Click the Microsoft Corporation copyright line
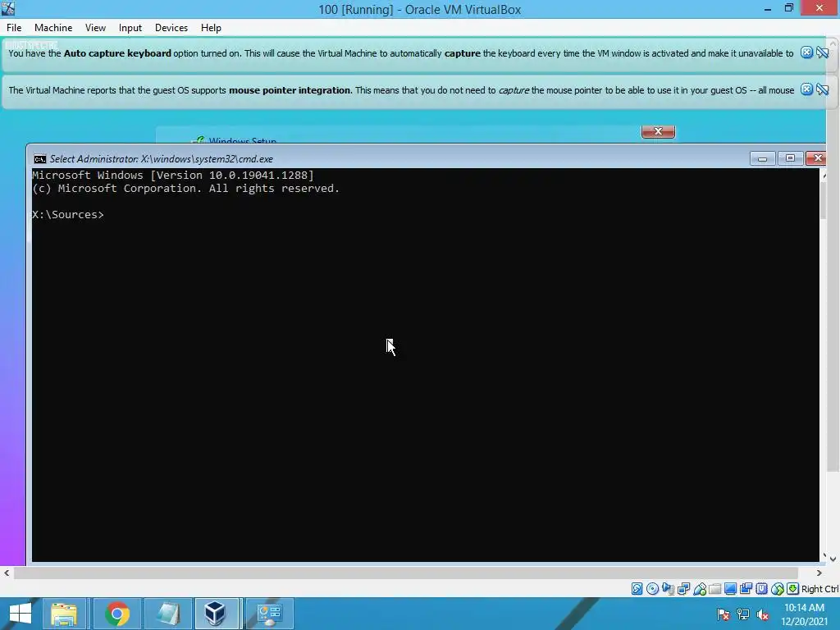 [x=185, y=189]
